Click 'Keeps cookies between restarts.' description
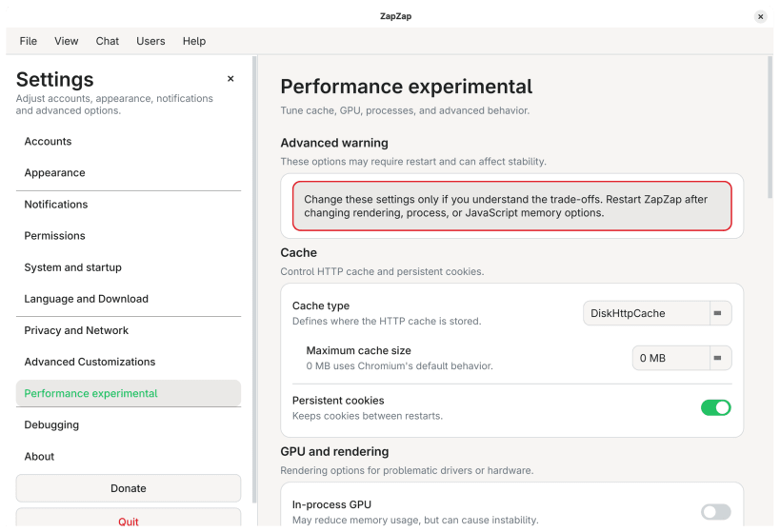The image size is (780, 532). click(367, 416)
